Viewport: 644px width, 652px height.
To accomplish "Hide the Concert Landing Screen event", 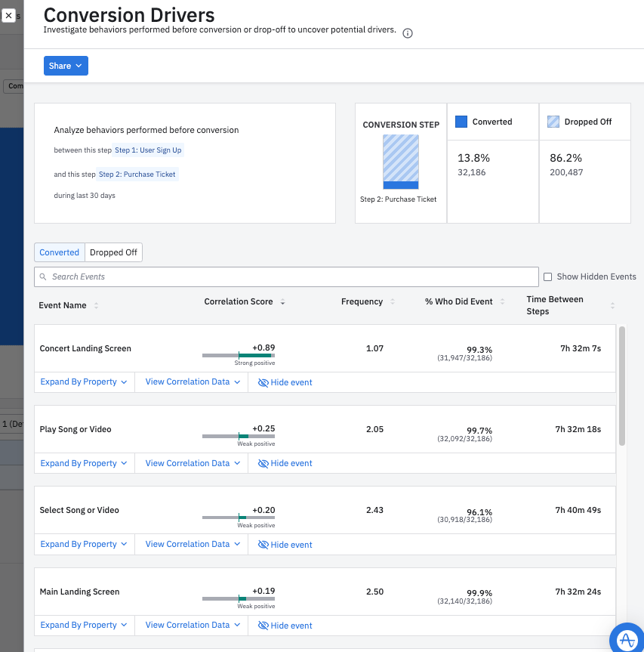I will pyautogui.click(x=285, y=382).
